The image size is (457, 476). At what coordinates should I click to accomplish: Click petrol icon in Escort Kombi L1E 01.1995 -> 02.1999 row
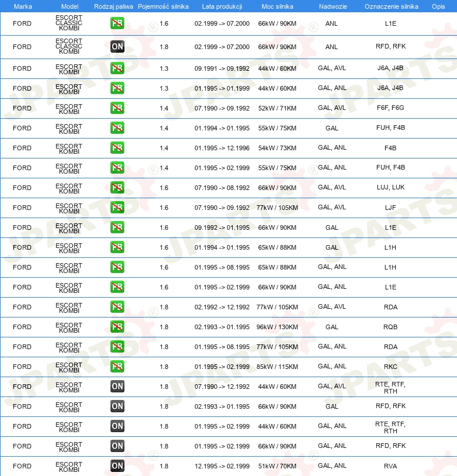(117, 287)
